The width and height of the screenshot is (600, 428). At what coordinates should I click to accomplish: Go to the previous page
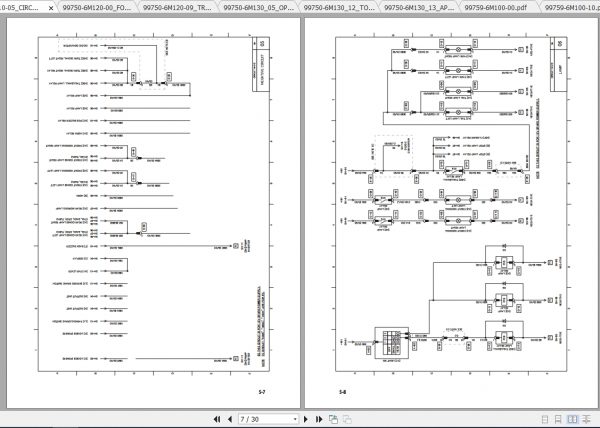coord(230,419)
